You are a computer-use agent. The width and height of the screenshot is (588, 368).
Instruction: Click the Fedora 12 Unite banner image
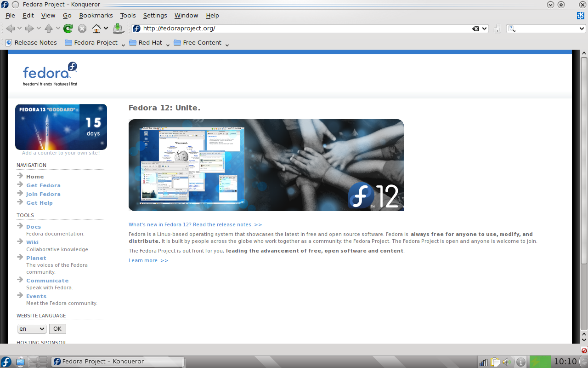click(266, 165)
